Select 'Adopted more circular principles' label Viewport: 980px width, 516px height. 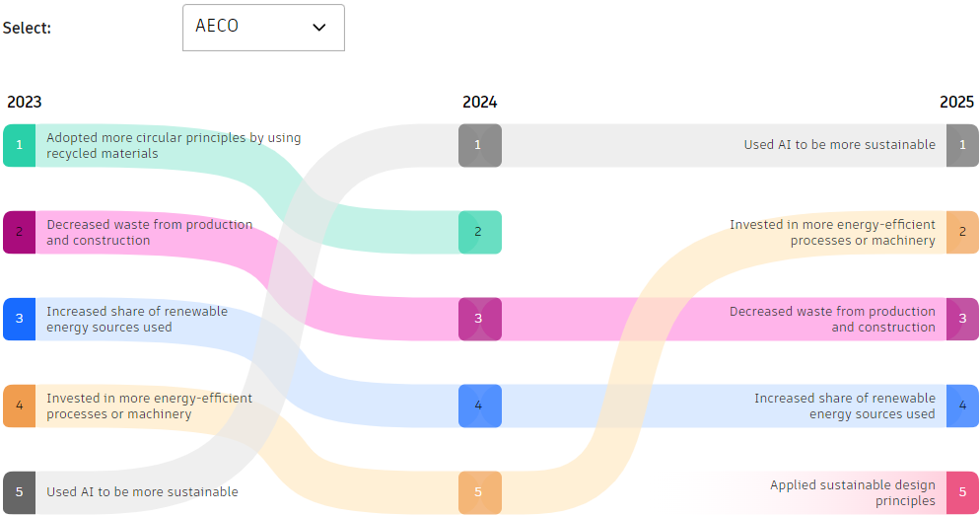[x=174, y=145]
